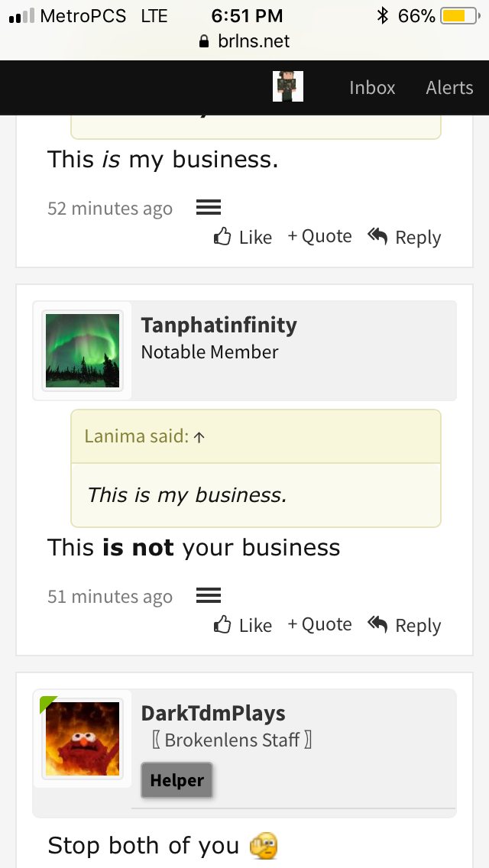The height and width of the screenshot is (868, 489).
Task: Click the Helper badge under DarkTdmPlays
Action: click(176, 780)
